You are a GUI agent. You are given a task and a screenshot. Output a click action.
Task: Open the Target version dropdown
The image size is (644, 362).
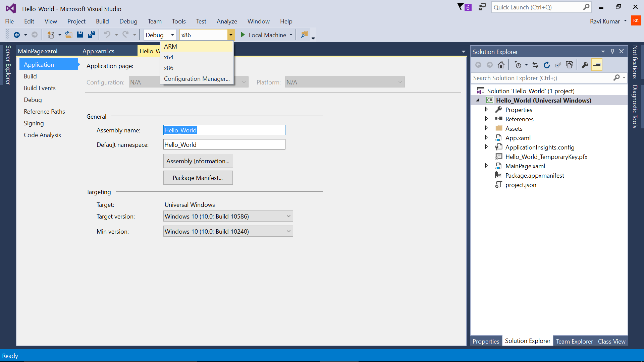click(228, 216)
